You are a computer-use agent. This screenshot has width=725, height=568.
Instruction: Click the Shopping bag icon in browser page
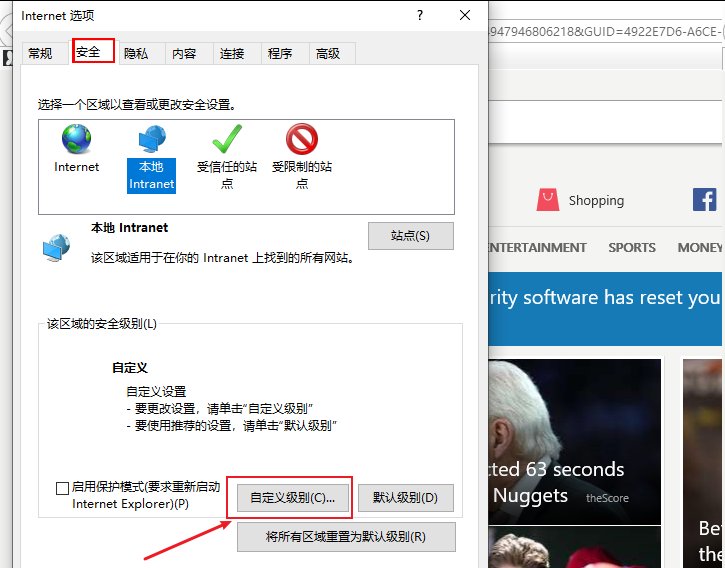(x=547, y=200)
